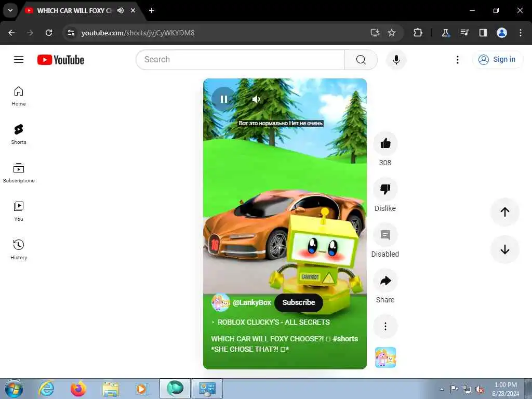Open the Chrome profile avatar
Image resolution: width=532 pixels, height=399 pixels.
[x=502, y=33]
